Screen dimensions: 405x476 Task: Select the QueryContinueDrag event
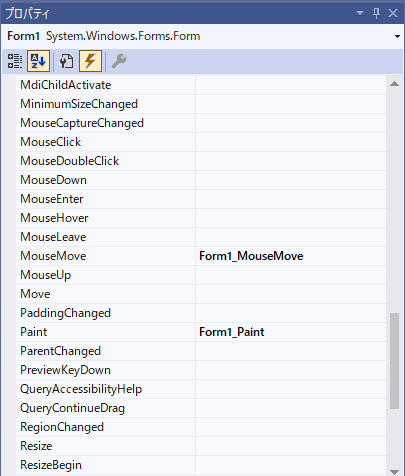[x=72, y=408]
